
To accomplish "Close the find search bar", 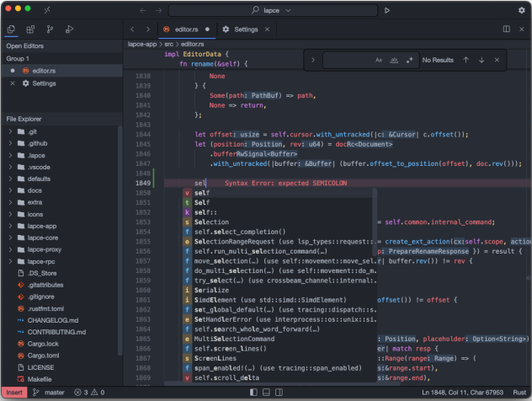I will [x=497, y=60].
